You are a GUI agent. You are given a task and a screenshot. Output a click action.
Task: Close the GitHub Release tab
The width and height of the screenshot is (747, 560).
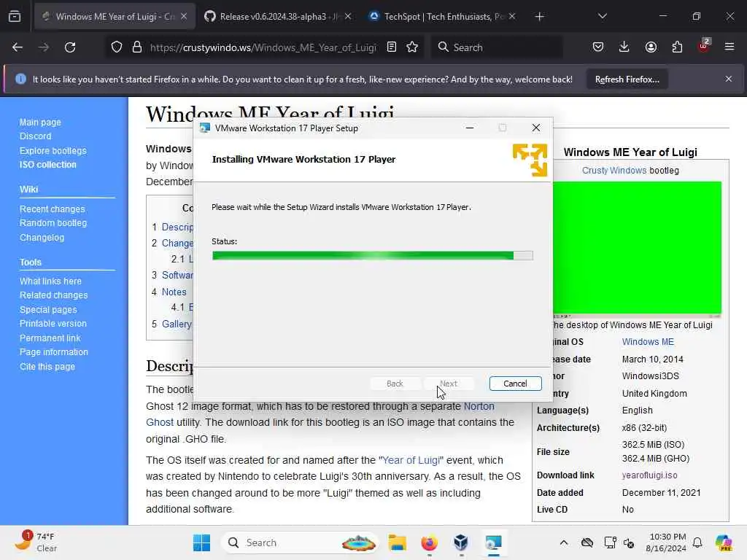pos(348,17)
